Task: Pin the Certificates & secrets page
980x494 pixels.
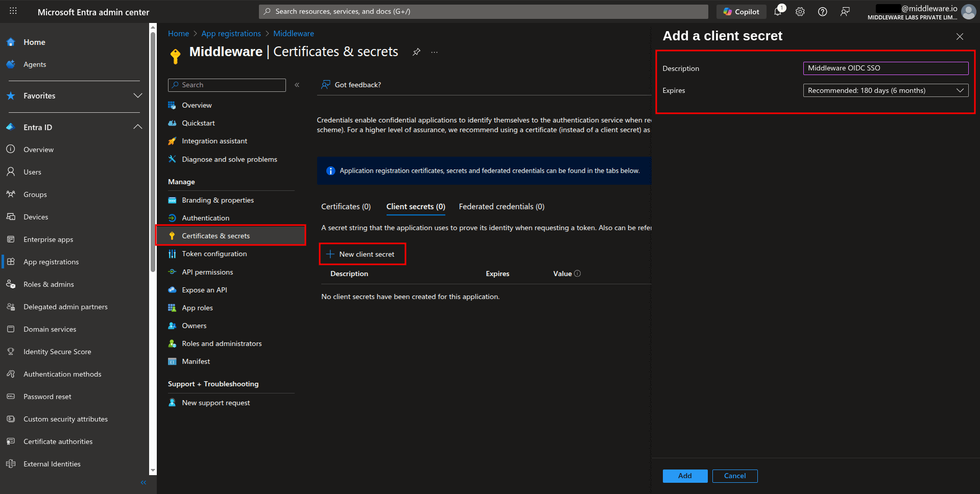Action: tap(416, 52)
